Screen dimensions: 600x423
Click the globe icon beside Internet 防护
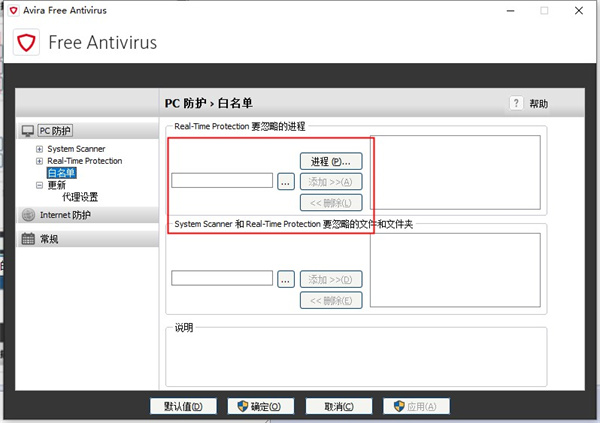[x=28, y=215]
